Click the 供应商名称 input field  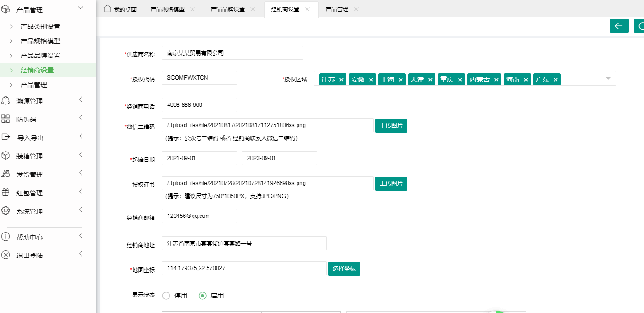[x=232, y=53]
